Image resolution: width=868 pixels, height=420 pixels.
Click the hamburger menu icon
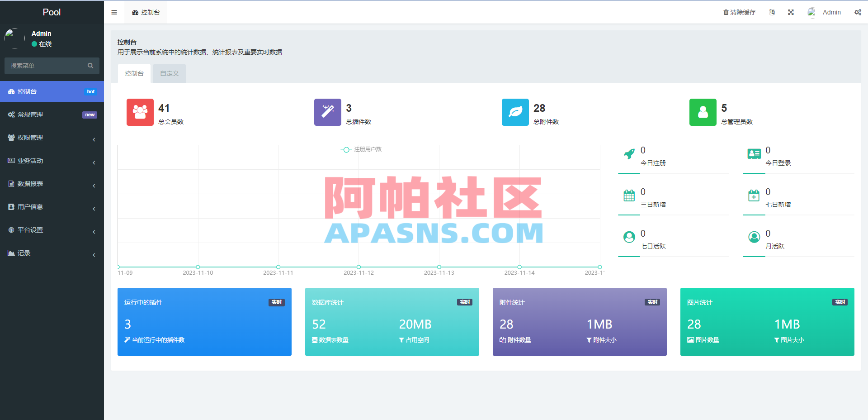pos(114,12)
